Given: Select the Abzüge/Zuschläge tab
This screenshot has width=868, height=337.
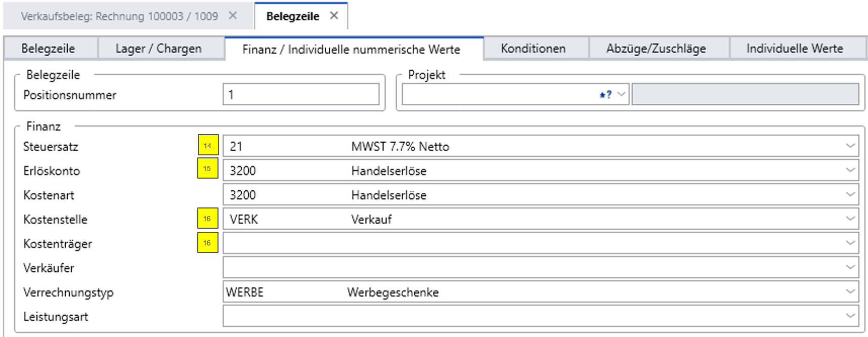Looking at the screenshot, I should (656, 49).
